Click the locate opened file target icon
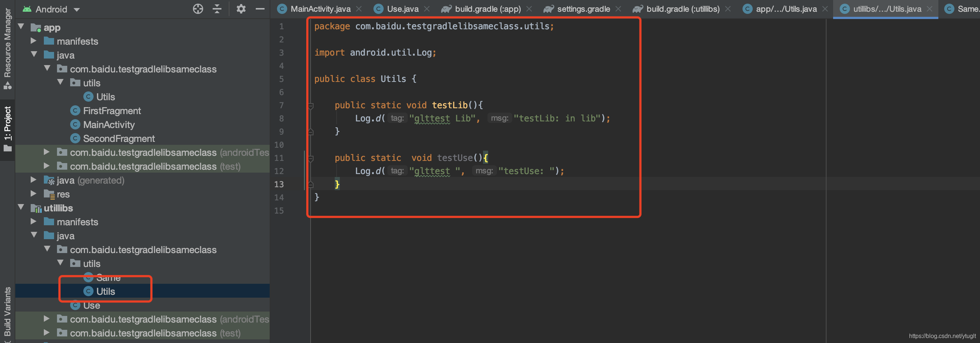Viewport: 980px width, 343px height. [x=198, y=9]
